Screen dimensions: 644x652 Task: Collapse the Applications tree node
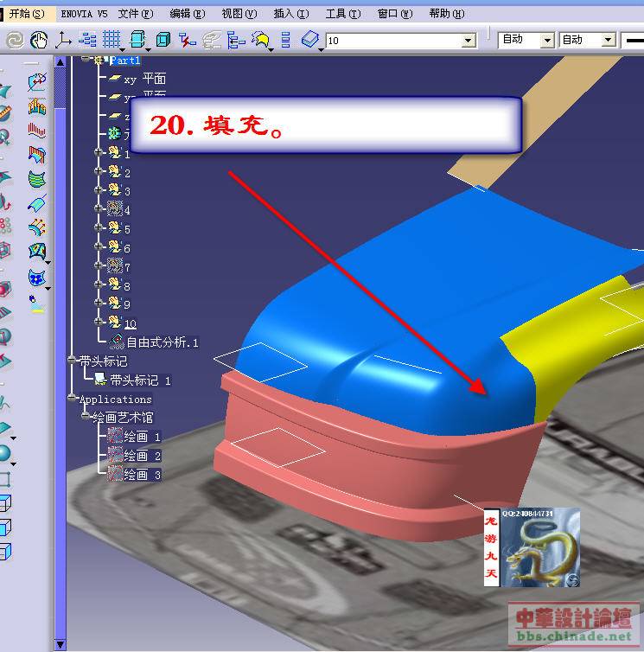click(73, 399)
